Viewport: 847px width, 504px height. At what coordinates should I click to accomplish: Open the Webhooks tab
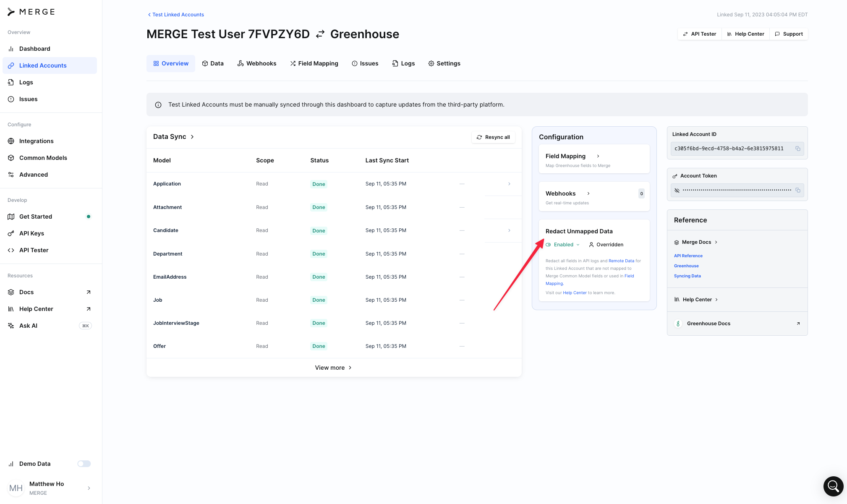(256, 63)
